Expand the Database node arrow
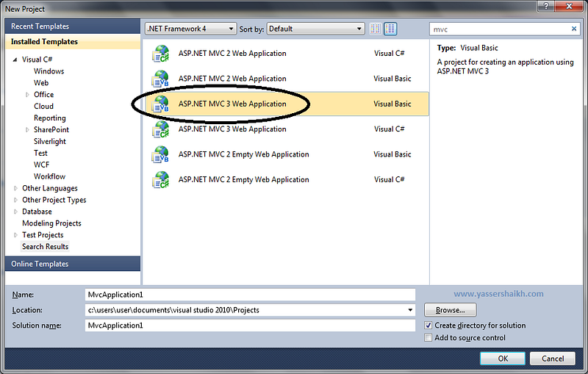588x374 pixels. coord(15,212)
